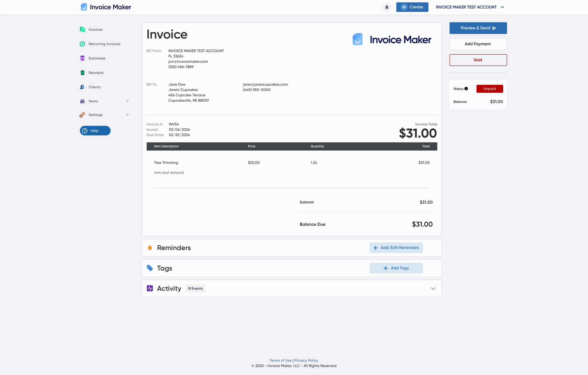Click the (445) 550-0000 phone number
The width and height of the screenshot is (588, 375).
257,90
